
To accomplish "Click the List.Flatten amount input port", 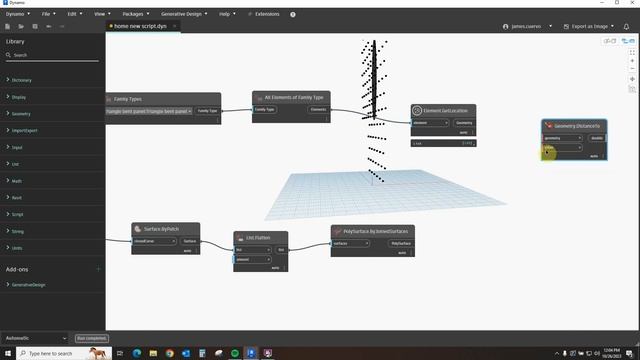I will (x=252, y=259).
